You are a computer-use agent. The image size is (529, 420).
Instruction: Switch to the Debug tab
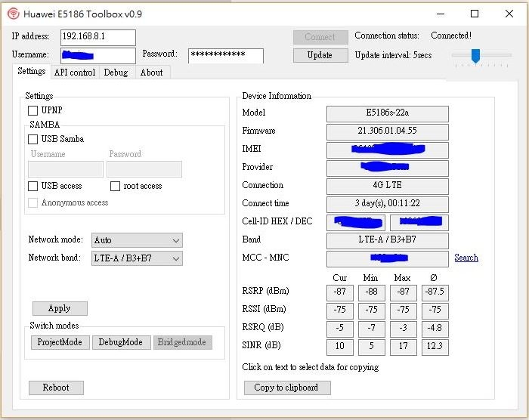[116, 73]
